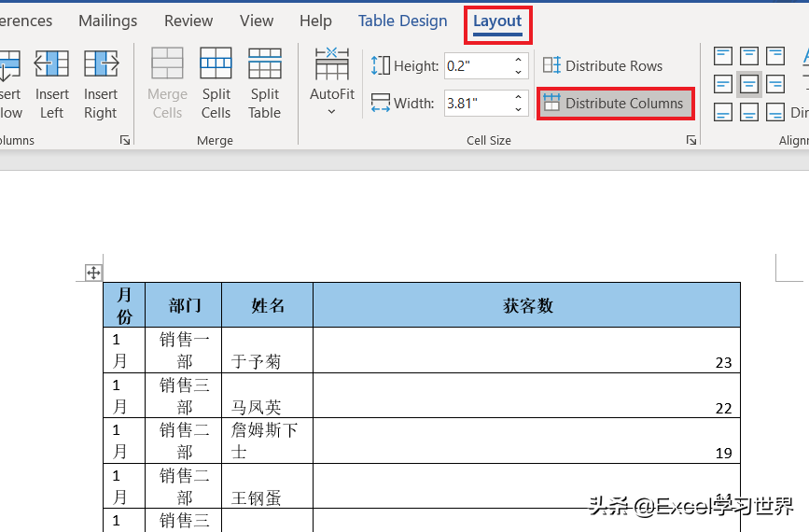
Task: Open the Review tab
Action: tap(188, 21)
